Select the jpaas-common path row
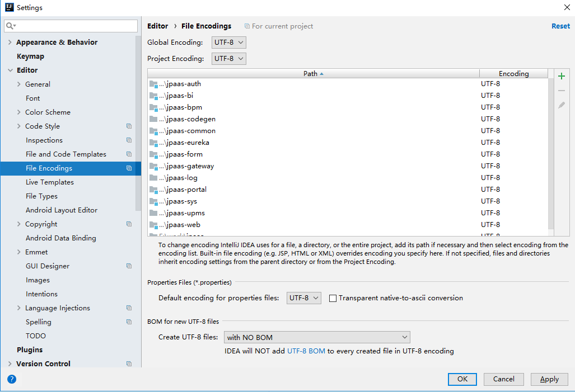 click(x=348, y=131)
